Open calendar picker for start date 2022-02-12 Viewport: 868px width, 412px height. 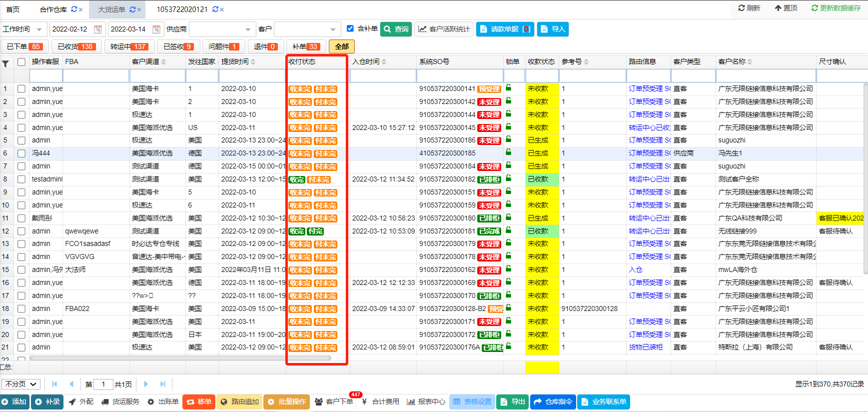point(98,29)
